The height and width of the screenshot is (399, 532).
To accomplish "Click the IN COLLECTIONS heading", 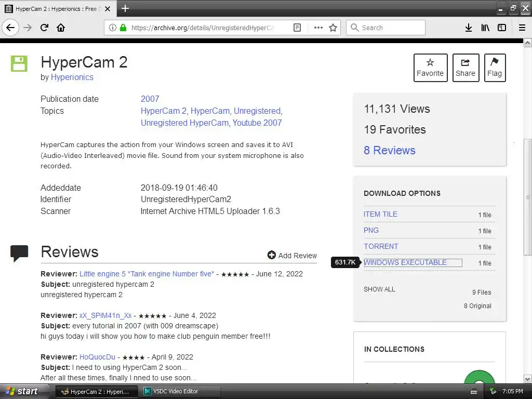I will coord(394,349).
